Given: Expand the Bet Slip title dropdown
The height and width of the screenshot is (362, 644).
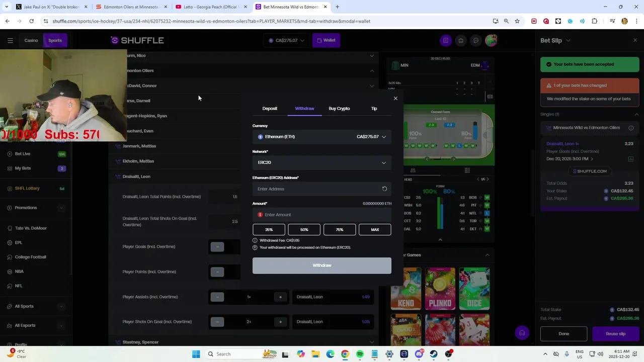Looking at the screenshot, I should pos(568,40).
